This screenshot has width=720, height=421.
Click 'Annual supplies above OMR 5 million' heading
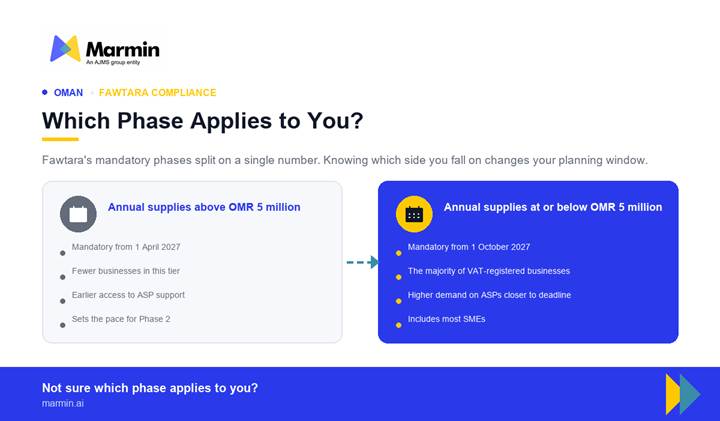click(x=204, y=207)
